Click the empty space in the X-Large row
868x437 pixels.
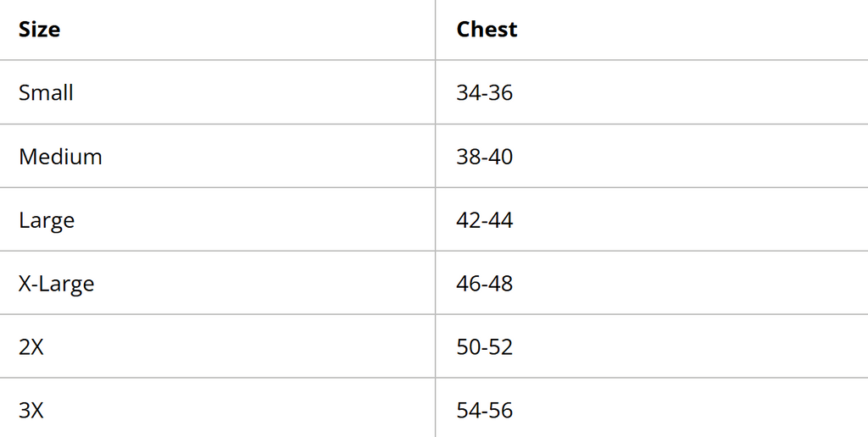pos(692,284)
